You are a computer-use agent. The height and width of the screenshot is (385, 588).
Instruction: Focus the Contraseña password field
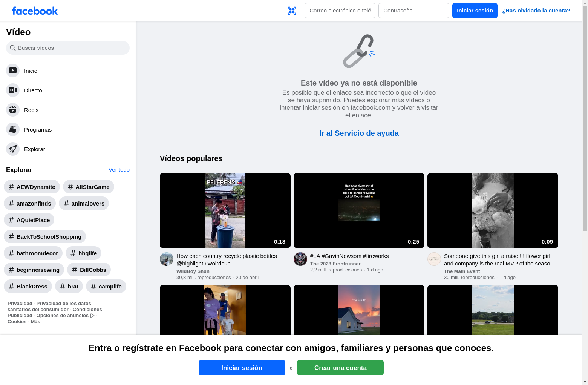(414, 11)
